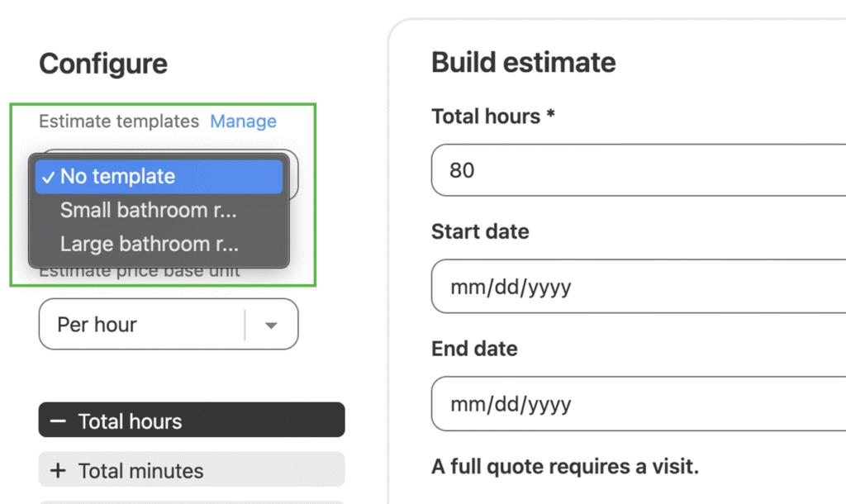Click the End date field label
This screenshot has width=846, height=504.
click(474, 348)
